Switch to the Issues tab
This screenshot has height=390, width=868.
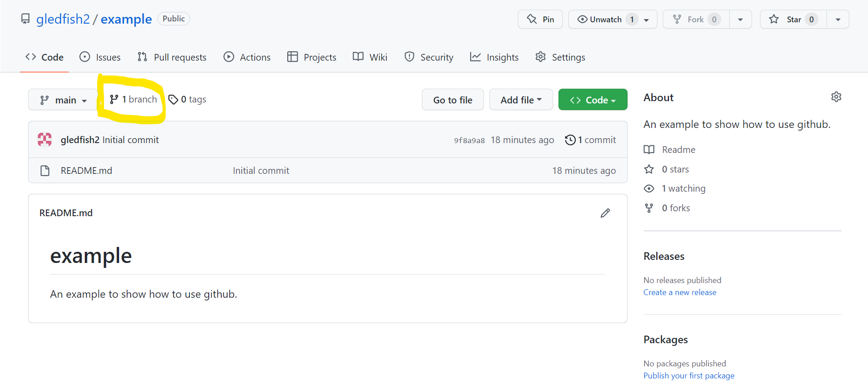pyautogui.click(x=100, y=57)
